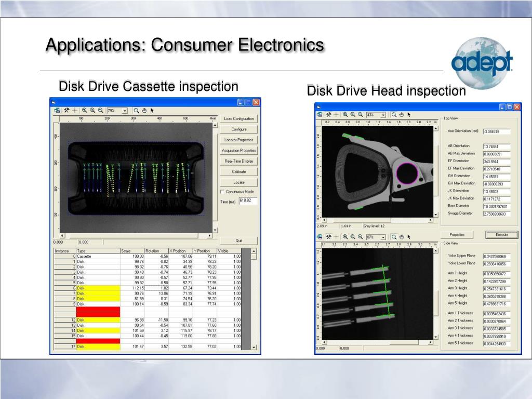Image resolution: width=532 pixels, height=399 pixels.
Task: Open display settings icon in Side View toolbar
Action: 320,237
